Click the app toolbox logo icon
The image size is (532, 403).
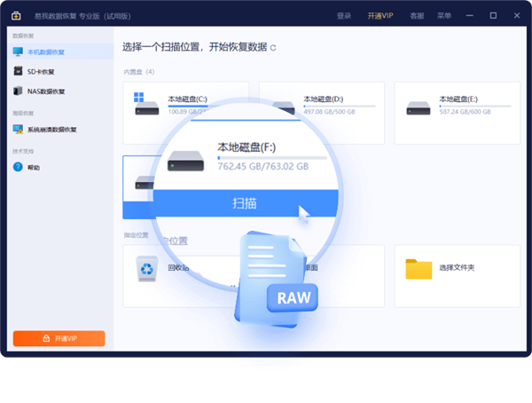pos(16,16)
